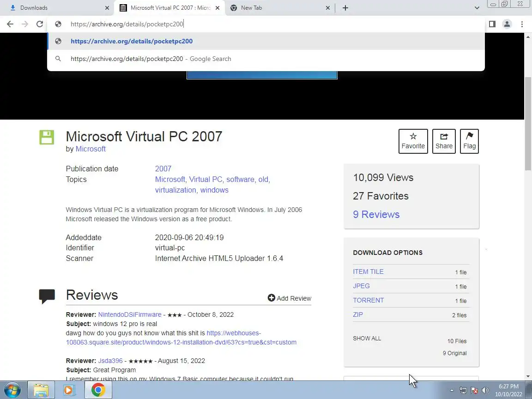This screenshot has height=399, width=532.
Task: Open the Microsoft topic link
Action: pyautogui.click(x=170, y=180)
